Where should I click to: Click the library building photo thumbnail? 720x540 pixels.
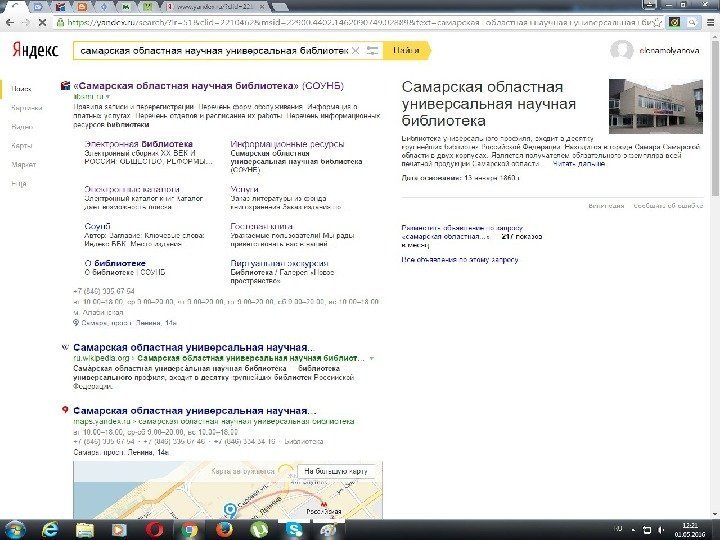pos(656,107)
